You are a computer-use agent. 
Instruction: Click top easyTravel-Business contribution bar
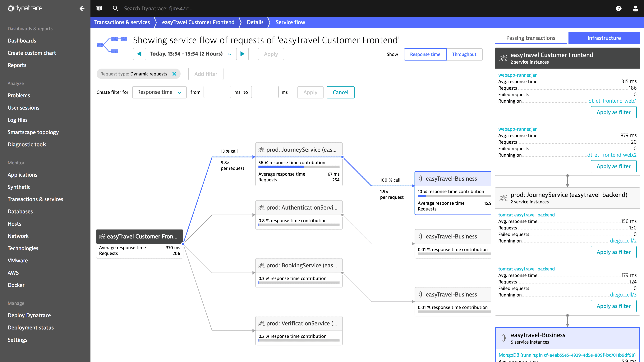click(x=454, y=196)
